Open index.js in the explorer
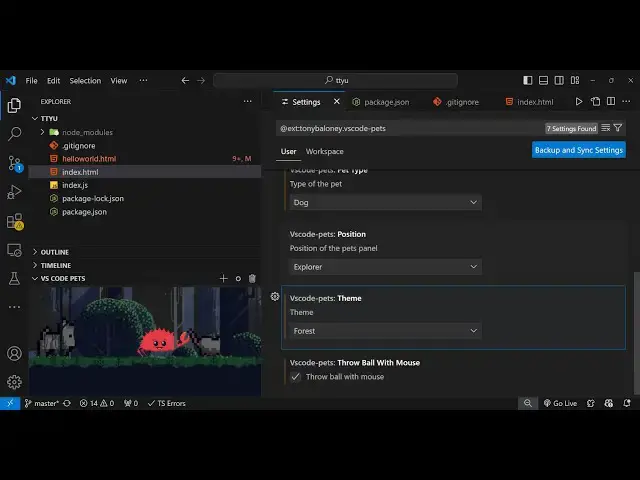Image resolution: width=640 pixels, height=480 pixels. [x=145, y=185]
